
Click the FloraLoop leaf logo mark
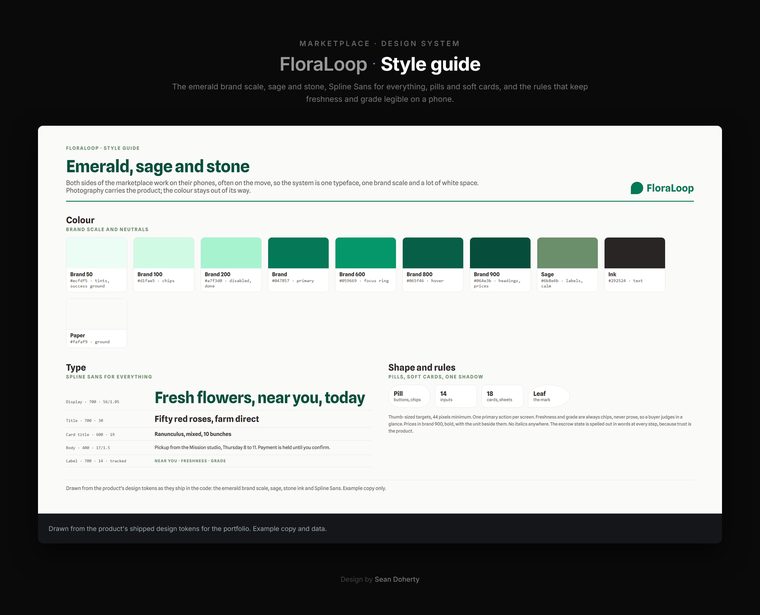pyautogui.click(x=636, y=188)
